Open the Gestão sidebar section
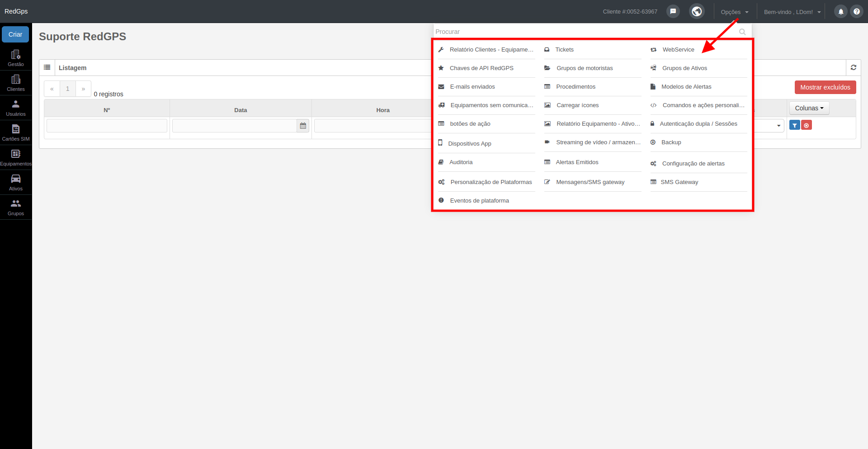Image resolution: width=868 pixels, height=449 pixels. coord(16,58)
